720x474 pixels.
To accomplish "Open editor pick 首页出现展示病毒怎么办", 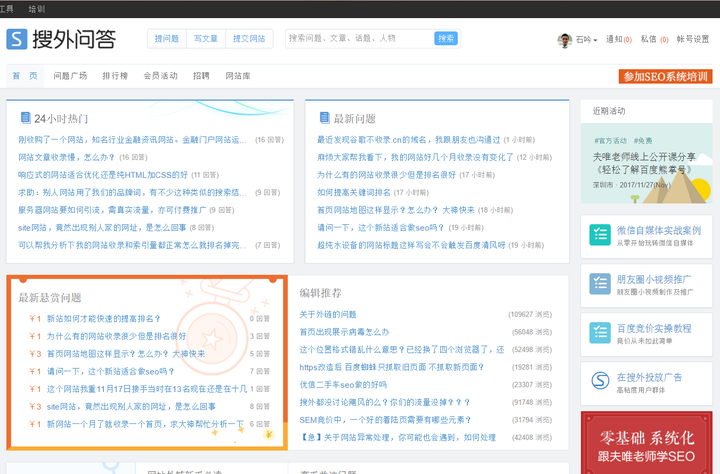I will tap(344, 332).
